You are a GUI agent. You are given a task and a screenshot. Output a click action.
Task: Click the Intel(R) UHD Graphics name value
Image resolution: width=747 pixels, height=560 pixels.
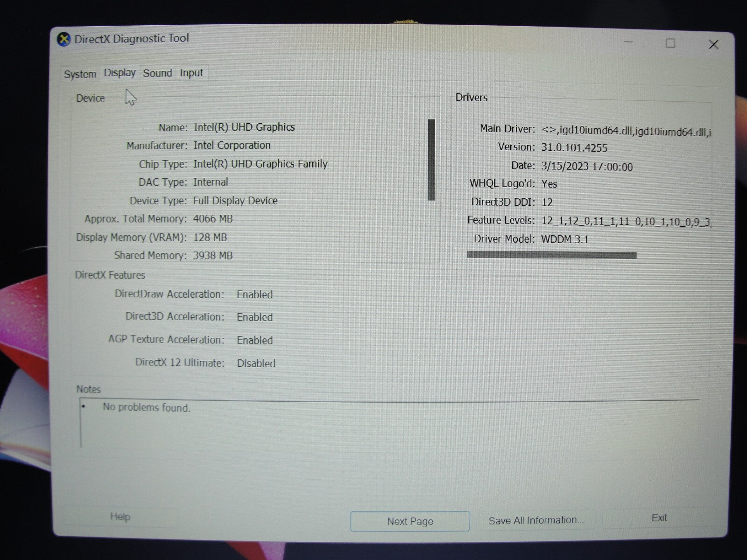click(x=244, y=127)
